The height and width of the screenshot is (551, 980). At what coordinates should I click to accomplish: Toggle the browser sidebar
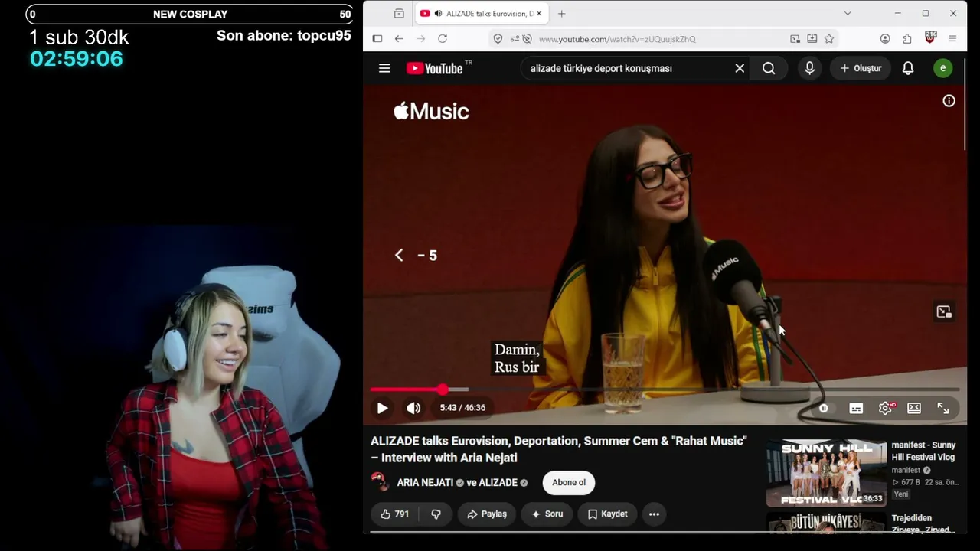click(377, 39)
